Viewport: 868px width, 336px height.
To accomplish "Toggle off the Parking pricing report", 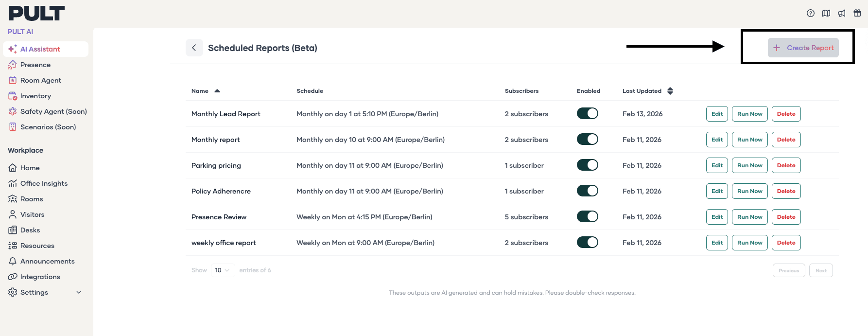I will click(x=587, y=165).
